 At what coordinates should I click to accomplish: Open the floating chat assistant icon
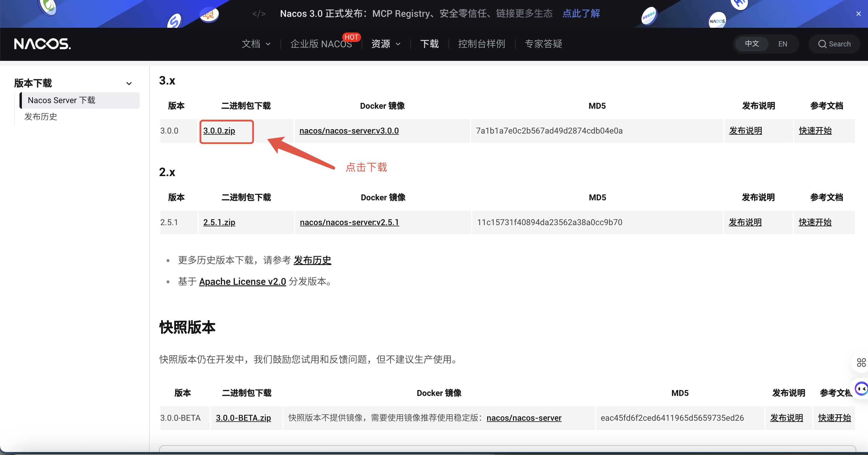point(861,389)
